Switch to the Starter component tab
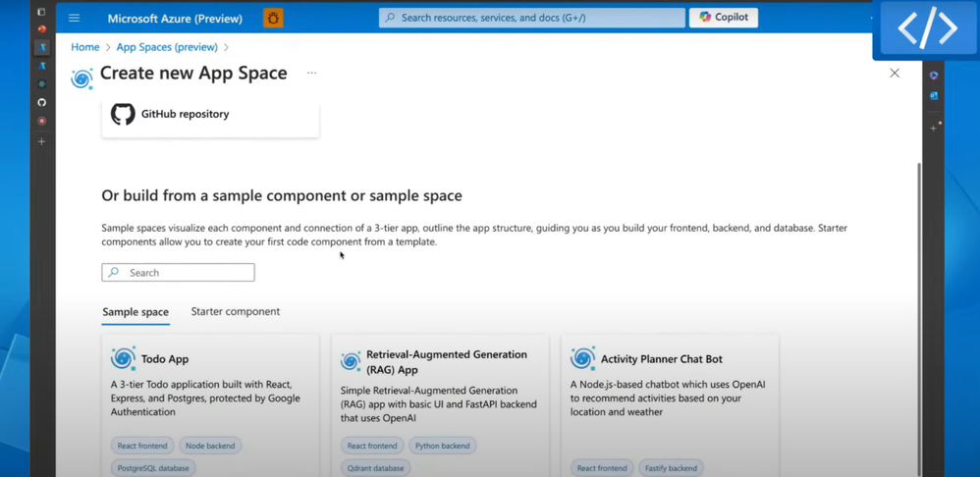This screenshot has width=980, height=477. (236, 312)
